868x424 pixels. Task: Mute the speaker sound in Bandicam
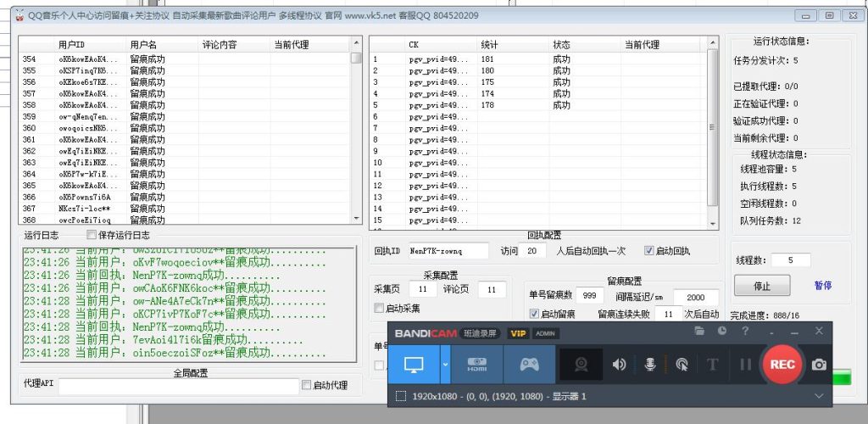click(x=620, y=365)
